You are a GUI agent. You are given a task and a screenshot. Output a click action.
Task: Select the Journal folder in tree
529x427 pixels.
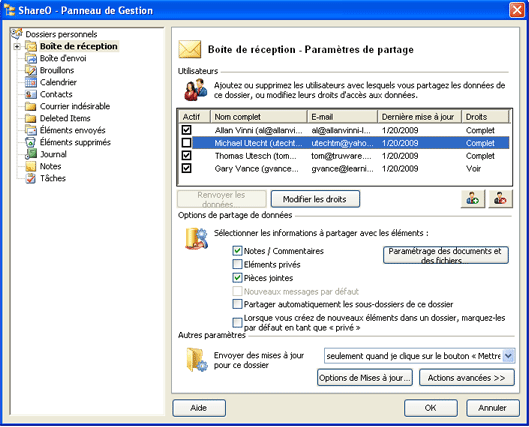pos(53,154)
